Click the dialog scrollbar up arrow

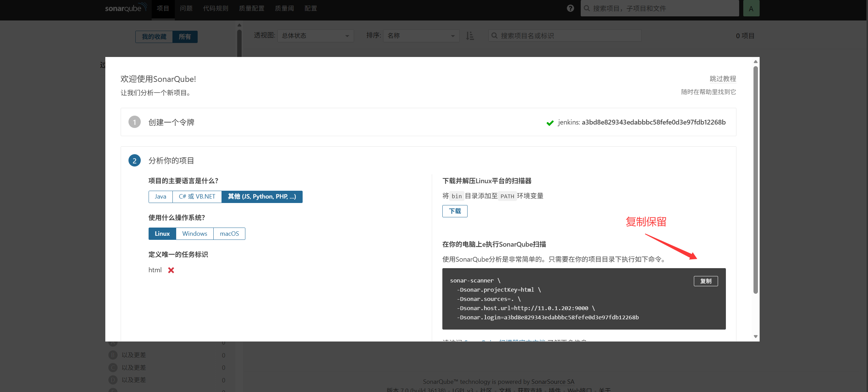point(756,62)
